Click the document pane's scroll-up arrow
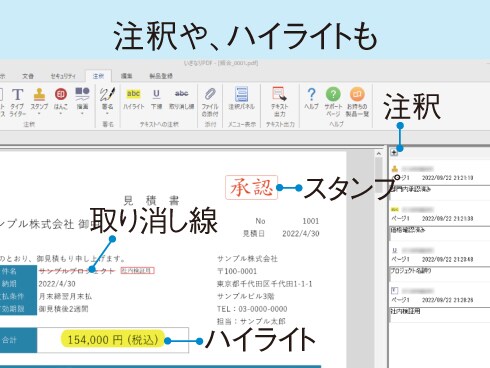This screenshot has width=490, height=368. click(x=379, y=154)
